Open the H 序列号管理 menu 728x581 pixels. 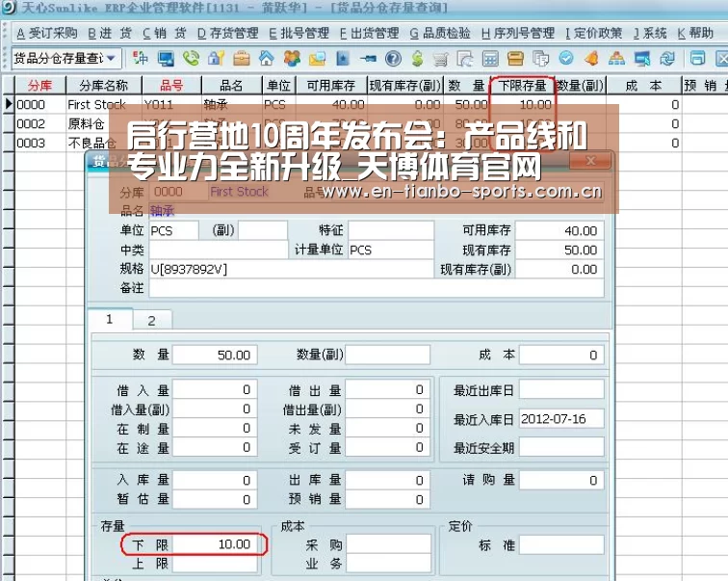click(518, 33)
